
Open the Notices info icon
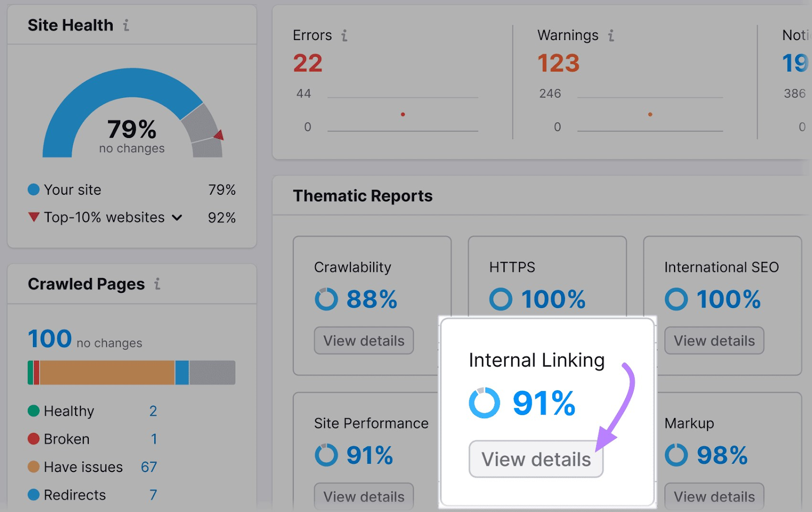pyautogui.click(x=810, y=36)
